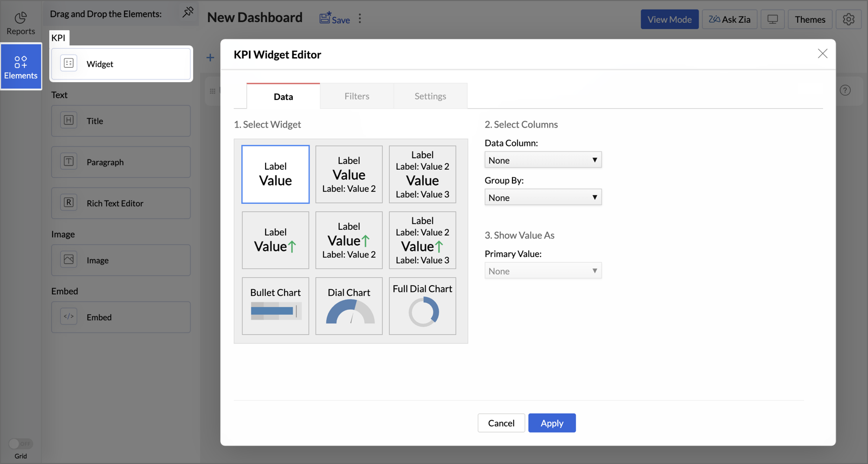Click the Title element label
The image size is (868, 464).
click(x=95, y=121)
